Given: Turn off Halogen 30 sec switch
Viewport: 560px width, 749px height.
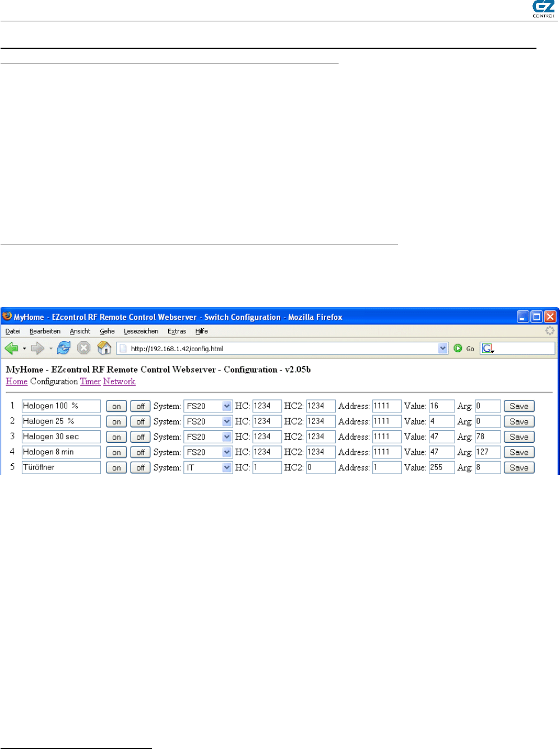Looking at the screenshot, I should point(141,436).
